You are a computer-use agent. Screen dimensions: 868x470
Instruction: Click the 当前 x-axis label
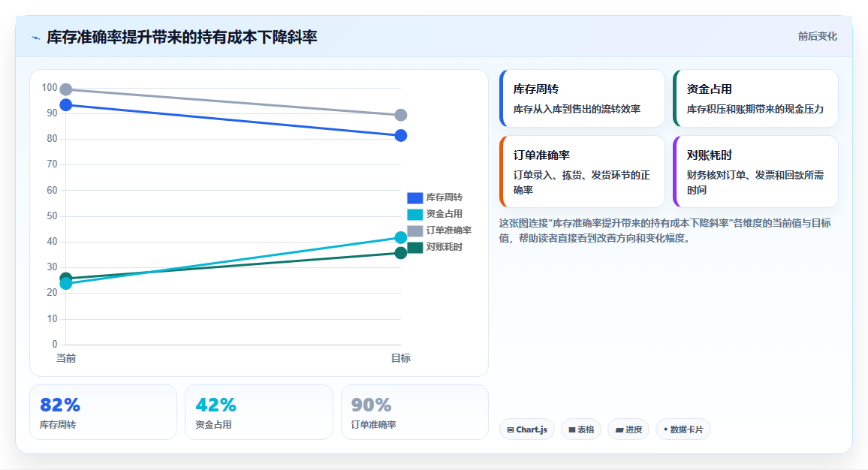tap(66, 358)
